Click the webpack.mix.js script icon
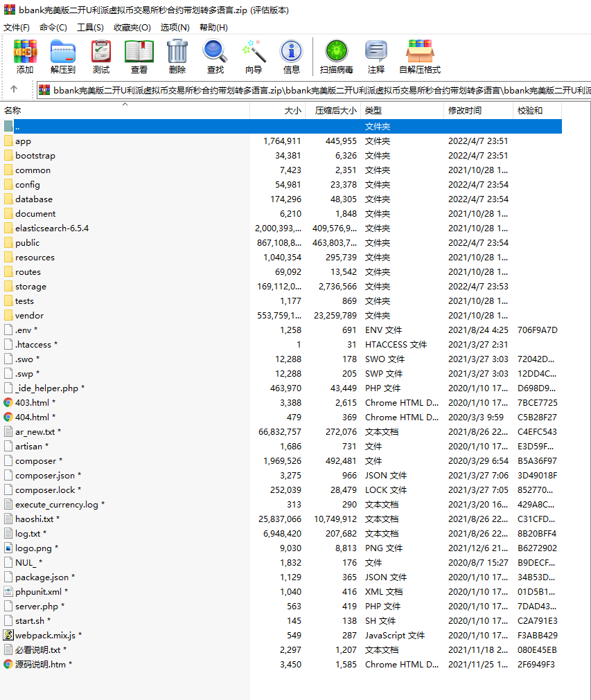Image resolution: width=591 pixels, height=700 pixels. [8, 636]
